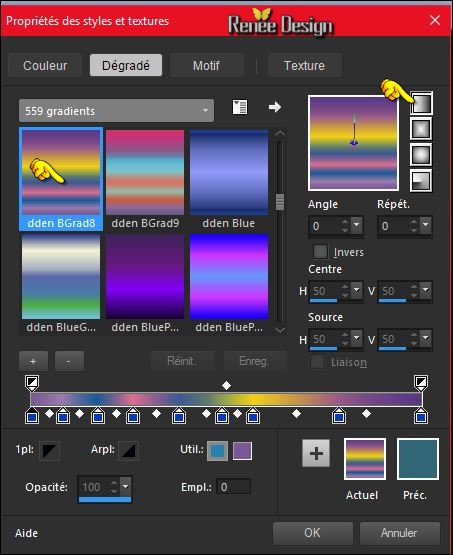Select the rectangular gradient style icon
Image resolution: width=453 pixels, height=555 pixels.
[421, 129]
